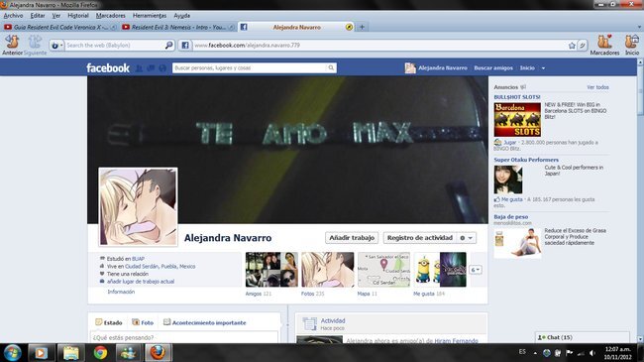Click the Marcadores toolbar icon
The height and width of the screenshot is (362, 644).
point(604,45)
